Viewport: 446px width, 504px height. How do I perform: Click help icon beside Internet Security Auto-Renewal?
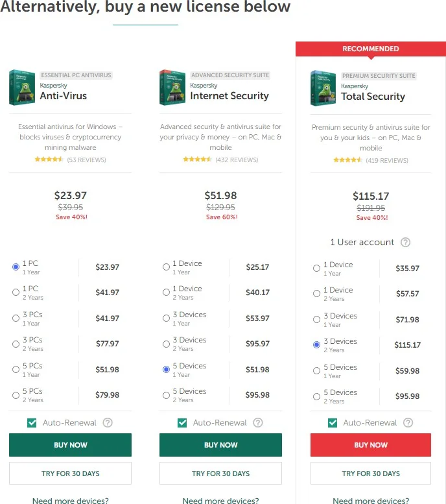coord(258,423)
